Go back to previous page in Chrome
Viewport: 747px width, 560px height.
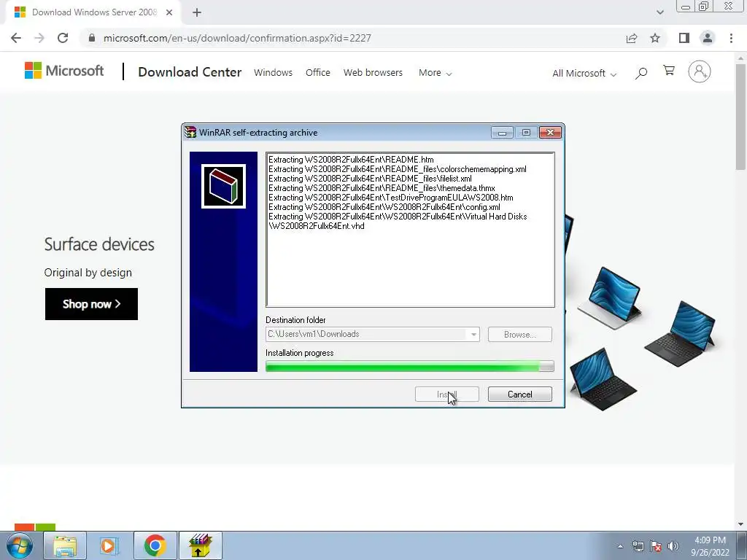pyautogui.click(x=16, y=38)
